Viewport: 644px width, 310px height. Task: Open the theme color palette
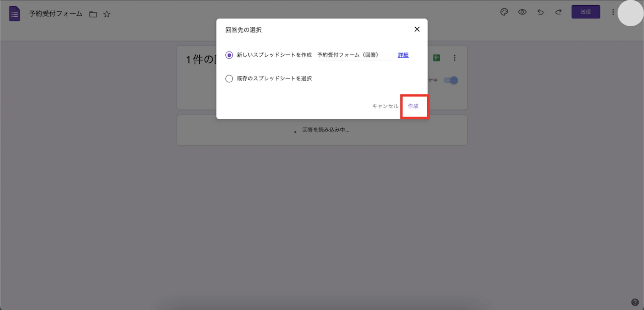tap(504, 12)
